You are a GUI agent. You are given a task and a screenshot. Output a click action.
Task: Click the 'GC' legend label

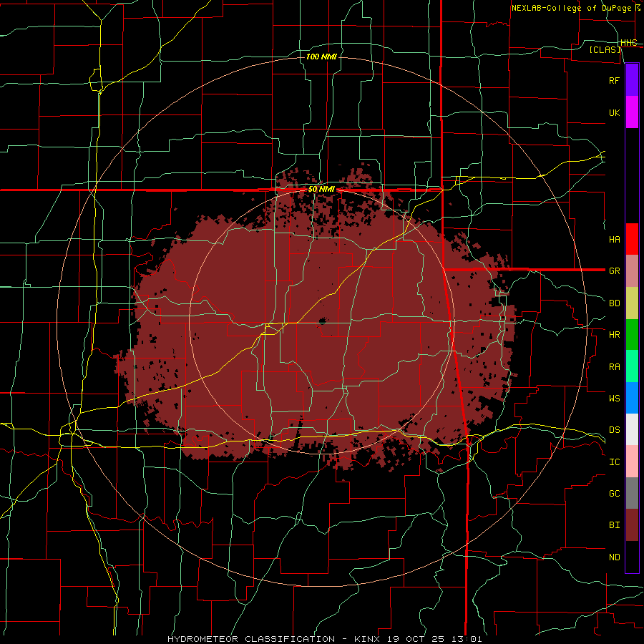[614, 494]
